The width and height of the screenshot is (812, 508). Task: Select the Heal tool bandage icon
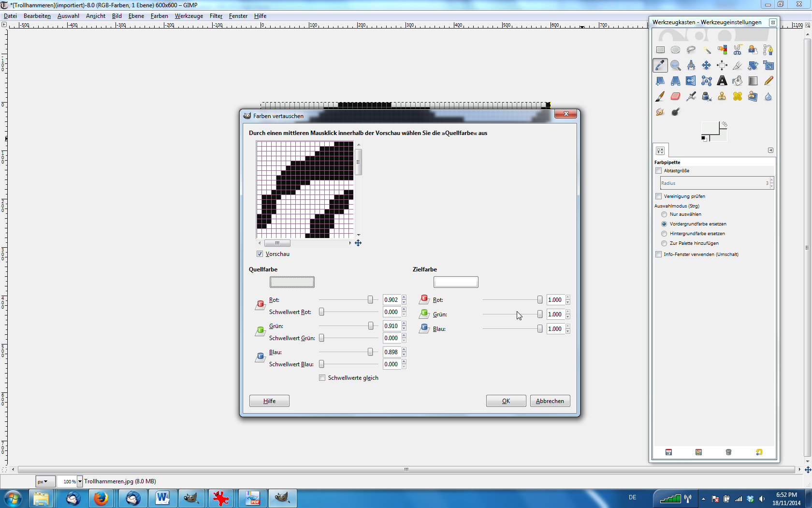[738, 96]
